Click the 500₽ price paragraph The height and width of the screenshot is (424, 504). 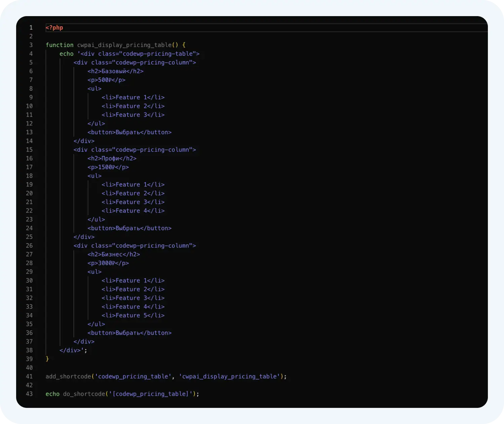[x=106, y=80]
